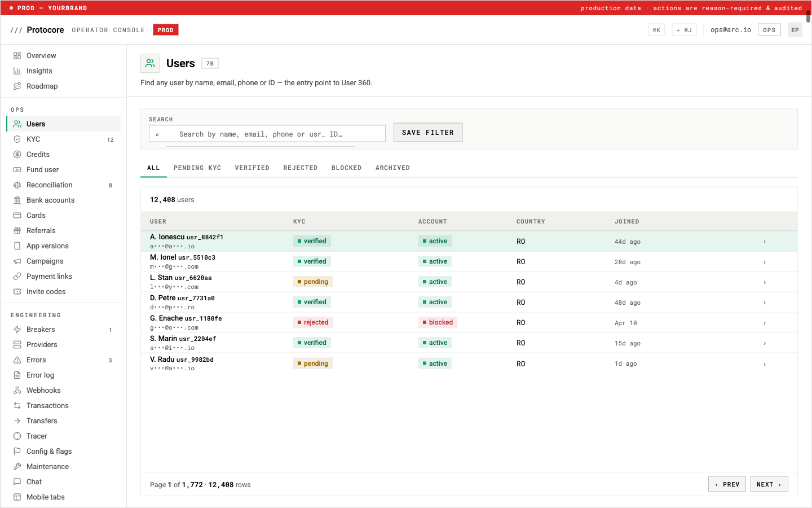Open G. Enache row chevron
Screen dimensions: 812x508
765,323
